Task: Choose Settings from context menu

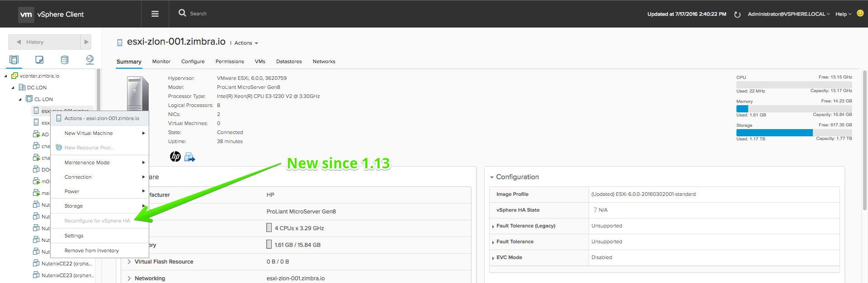Action: [x=100, y=236]
